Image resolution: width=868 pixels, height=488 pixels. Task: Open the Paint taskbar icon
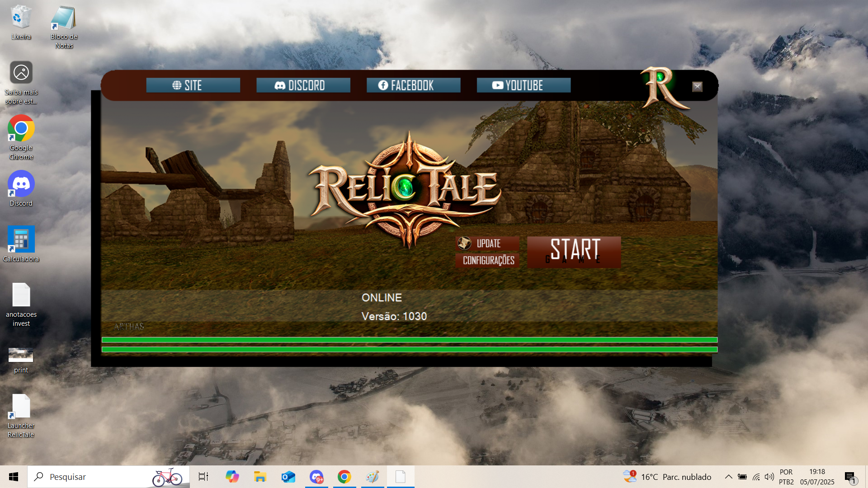click(x=373, y=477)
